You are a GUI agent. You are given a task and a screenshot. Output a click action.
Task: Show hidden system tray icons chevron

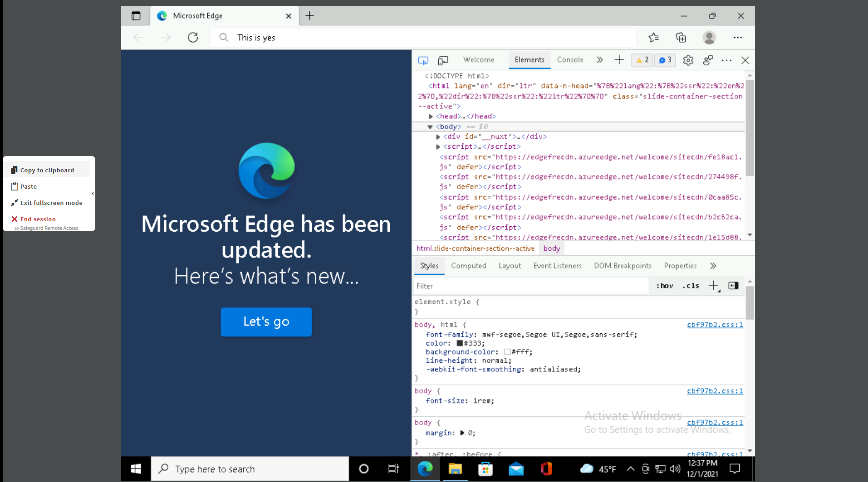[x=630, y=469]
